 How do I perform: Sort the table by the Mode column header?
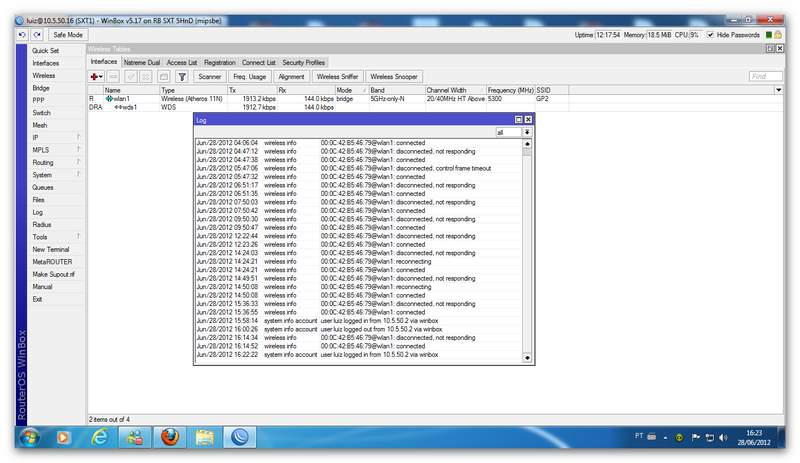click(x=352, y=90)
